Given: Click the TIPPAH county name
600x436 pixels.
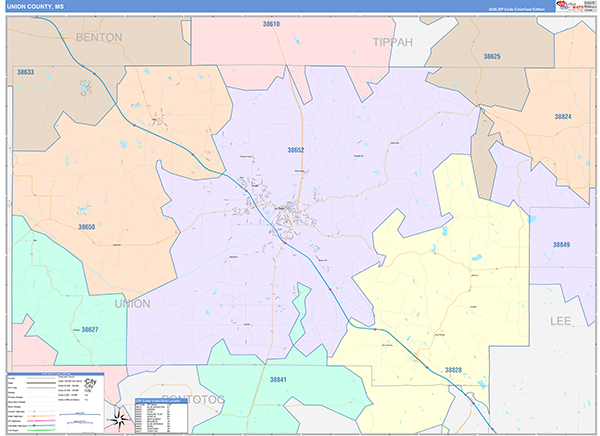Looking at the screenshot, I should (x=393, y=42).
